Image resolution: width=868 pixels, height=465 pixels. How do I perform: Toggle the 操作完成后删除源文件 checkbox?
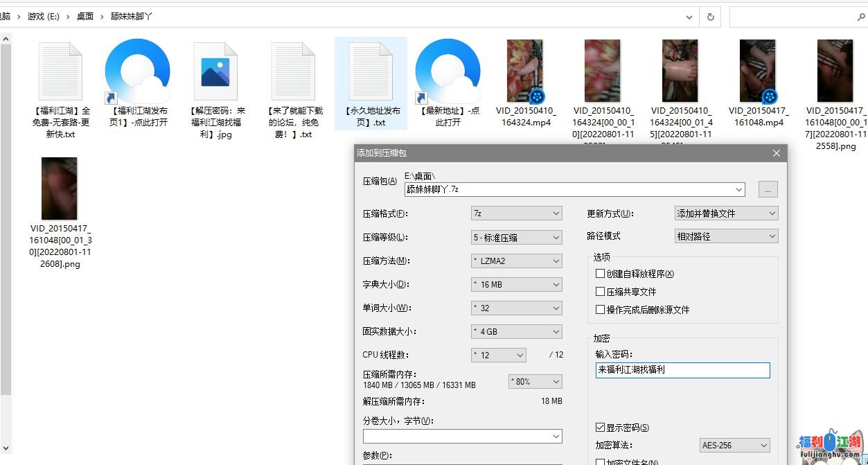point(601,310)
